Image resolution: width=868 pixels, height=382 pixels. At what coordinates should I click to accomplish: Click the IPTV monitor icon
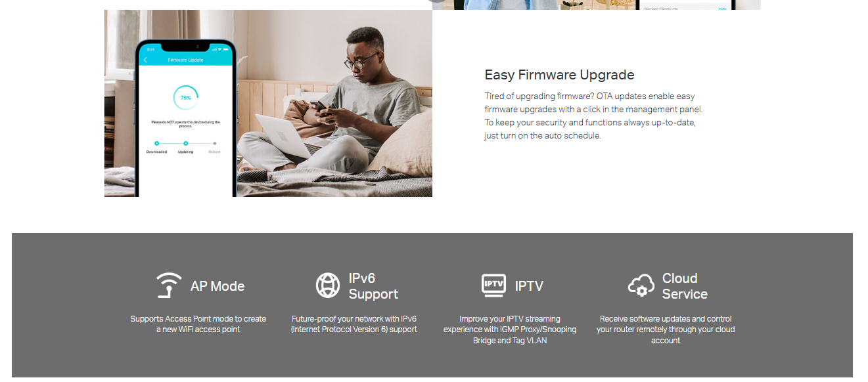[493, 286]
